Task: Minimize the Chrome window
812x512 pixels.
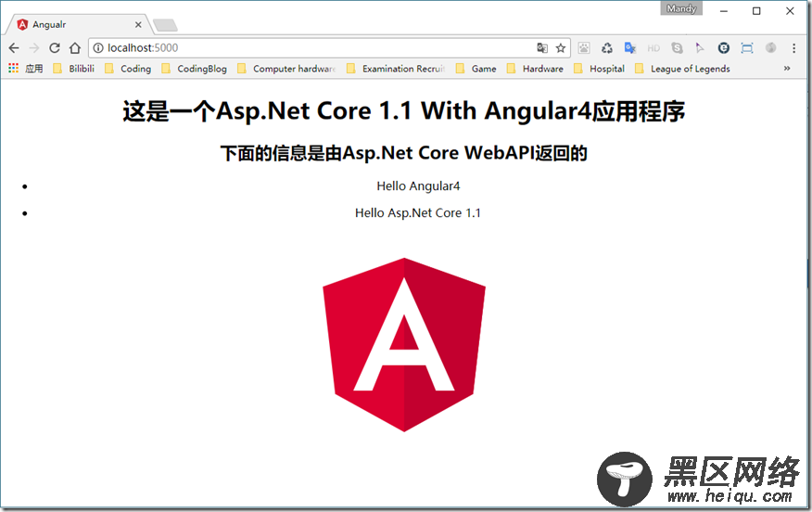Action: [724, 11]
